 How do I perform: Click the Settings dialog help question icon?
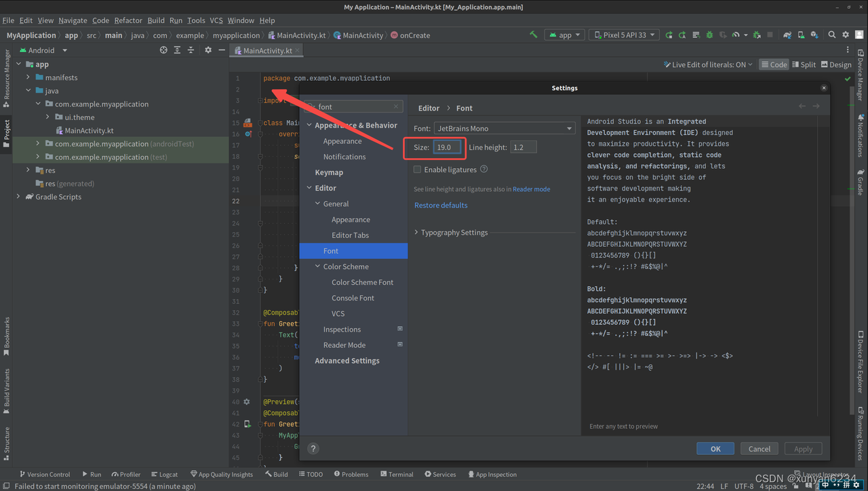tap(313, 448)
